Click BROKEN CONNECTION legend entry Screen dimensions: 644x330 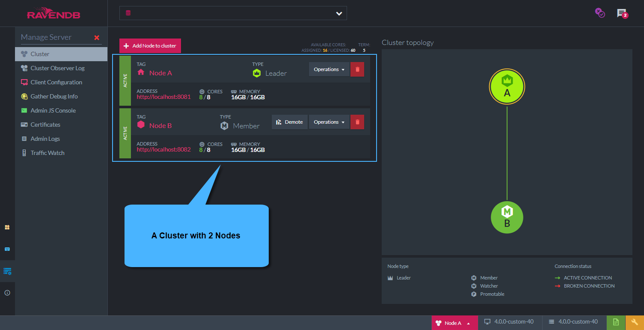(585, 286)
